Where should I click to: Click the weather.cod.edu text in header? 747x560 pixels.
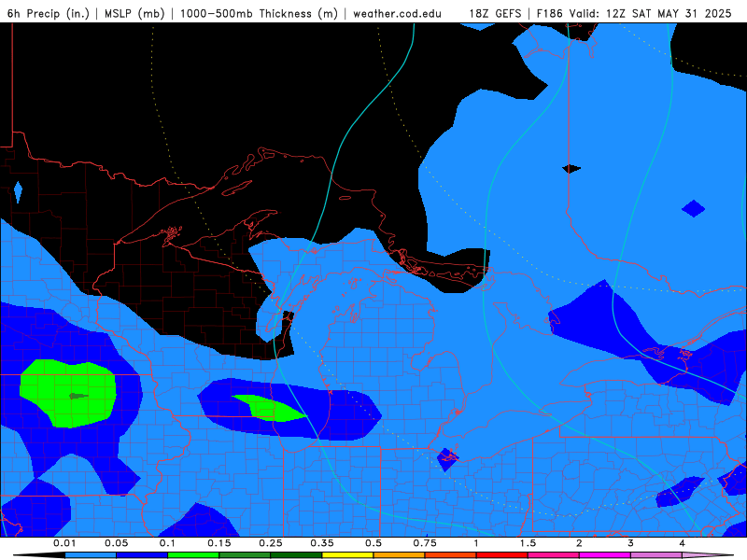click(397, 13)
